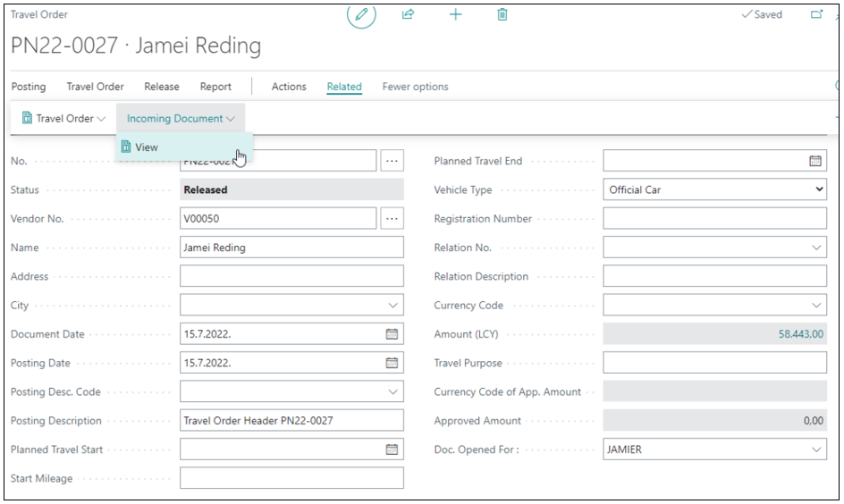Expand the Doc. Opened For dropdown
Screen dimensions: 844x504
tap(816, 449)
